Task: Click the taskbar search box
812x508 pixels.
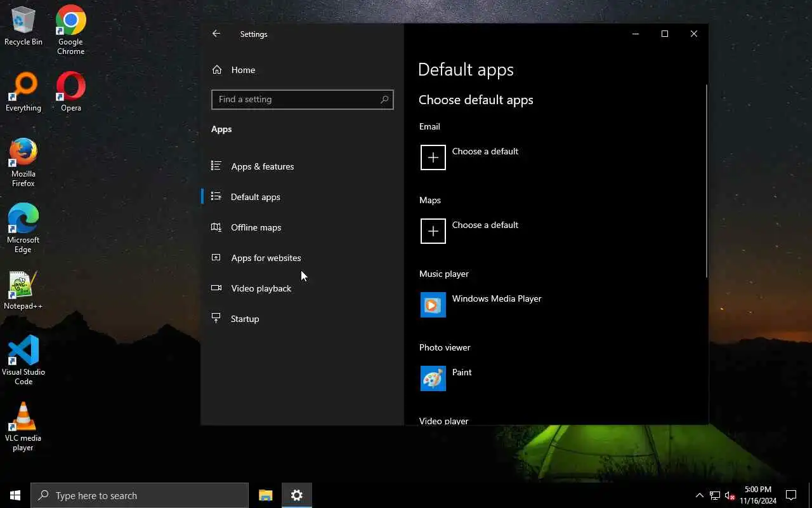Action: (x=140, y=495)
